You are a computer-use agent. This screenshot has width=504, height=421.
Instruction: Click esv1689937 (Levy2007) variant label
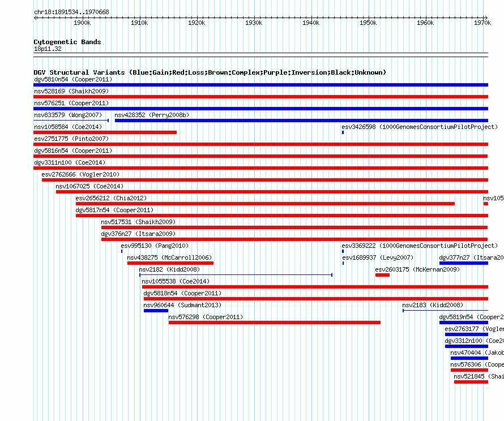pyautogui.click(x=378, y=257)
